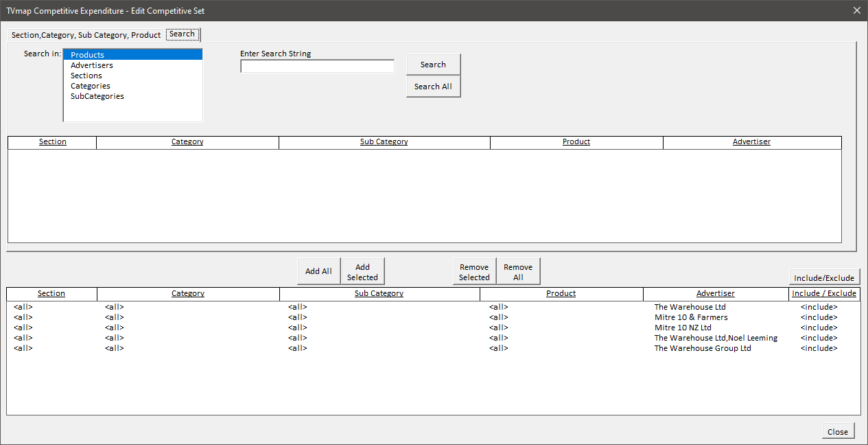Image resolution: width=868 pixels, height=445 pixels.
Task: Choose SubCategories in Search in list
Action: coord(133,96)
